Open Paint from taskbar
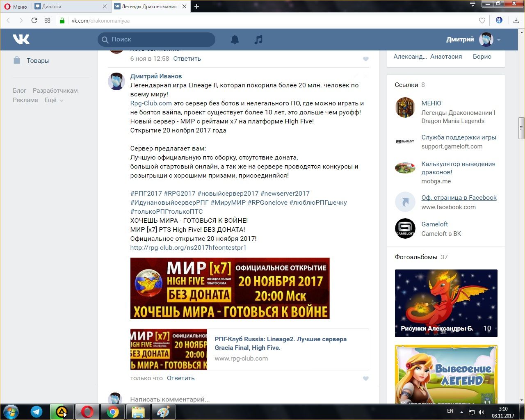This screenshot has height=420, width=525. 163,412
